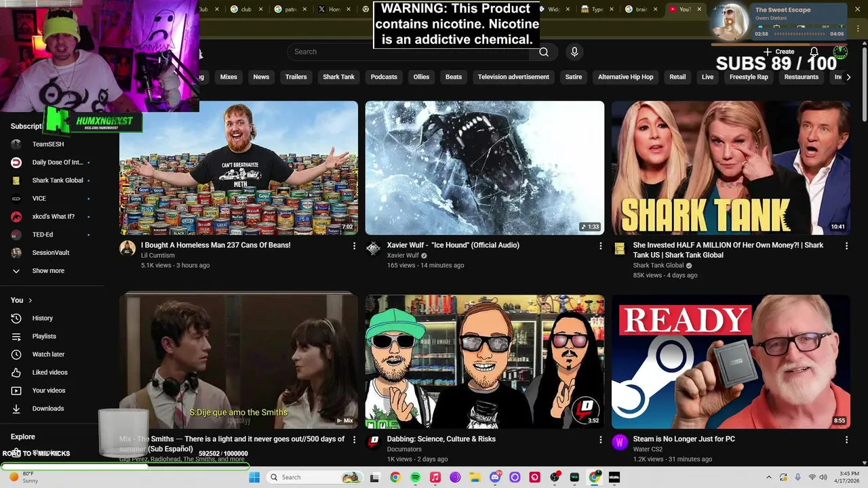Open Spotify from the taskbar
Screen dimensions: 868x488
point(415,477)
